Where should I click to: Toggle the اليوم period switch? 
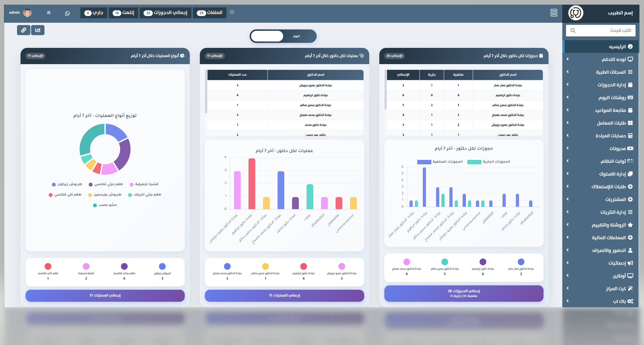click(x=283, y=36)
